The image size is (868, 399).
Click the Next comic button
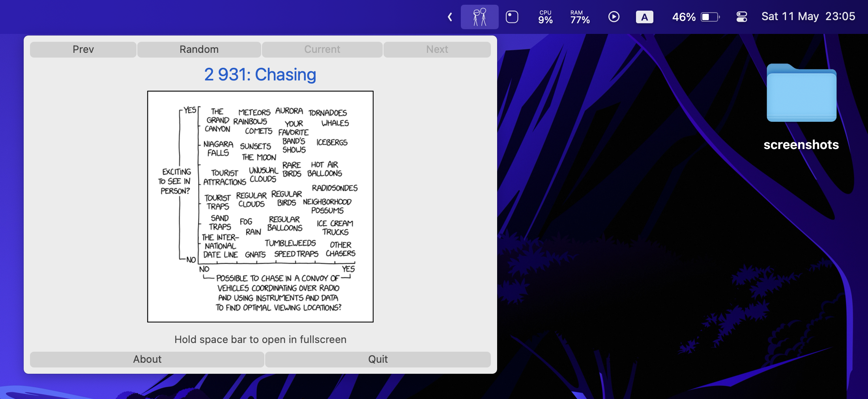pos(437,49)
